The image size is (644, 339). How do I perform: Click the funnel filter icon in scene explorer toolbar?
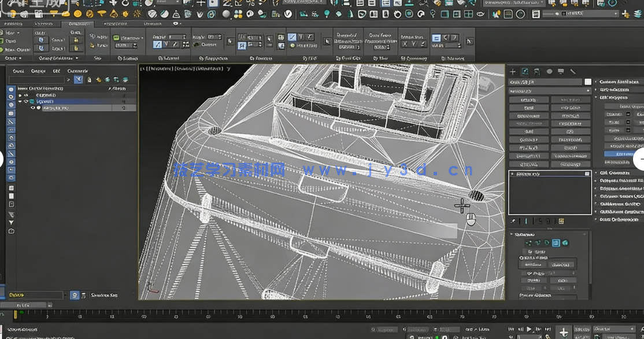pyautogui.click(x=79, y=80)
